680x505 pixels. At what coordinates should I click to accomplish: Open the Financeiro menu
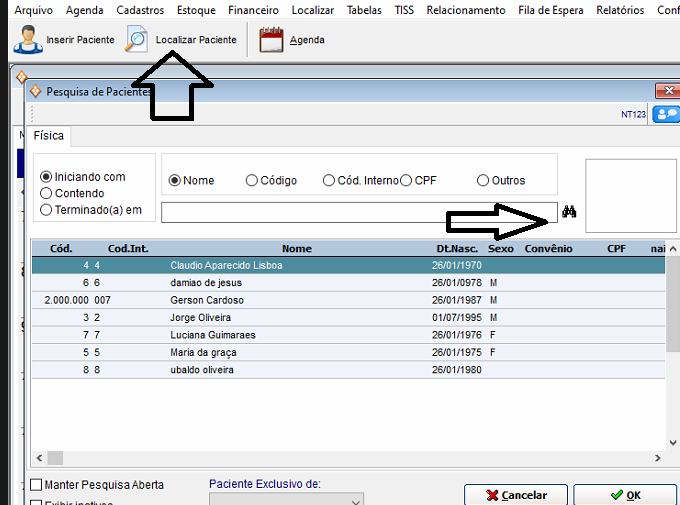click(x=253, y=10)
